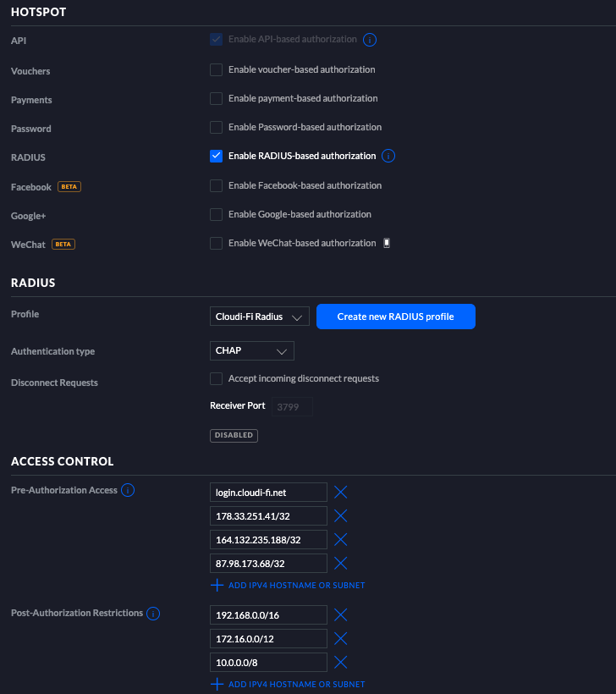This screenshot has width=616, height=694.
Task: Click info icon beside RADIUS-based authorization
Action: click(x=388, y=156)
